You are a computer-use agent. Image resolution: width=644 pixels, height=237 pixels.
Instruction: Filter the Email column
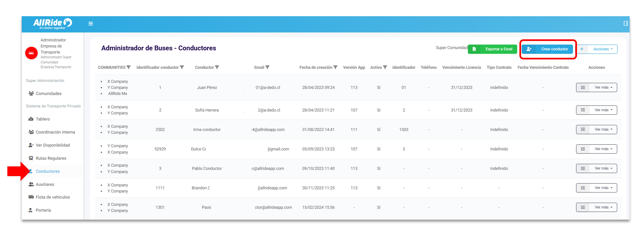(x=267, y=67)
